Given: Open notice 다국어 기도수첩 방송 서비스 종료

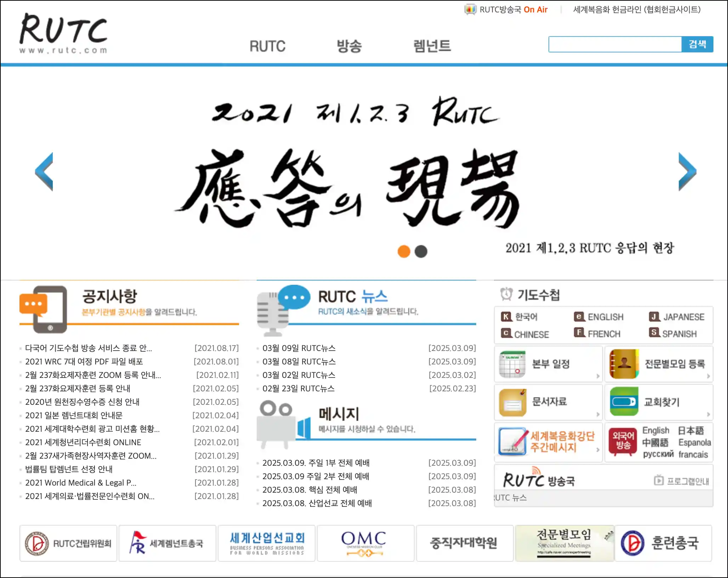Looking at the screenshot, I should (x=89, y=348).
